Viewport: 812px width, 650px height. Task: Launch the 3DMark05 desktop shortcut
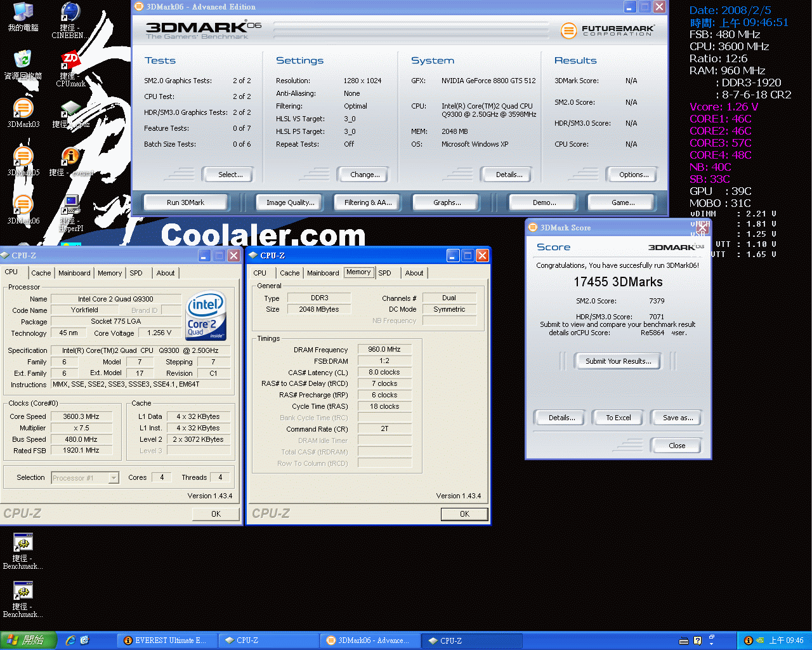[23, 161]
